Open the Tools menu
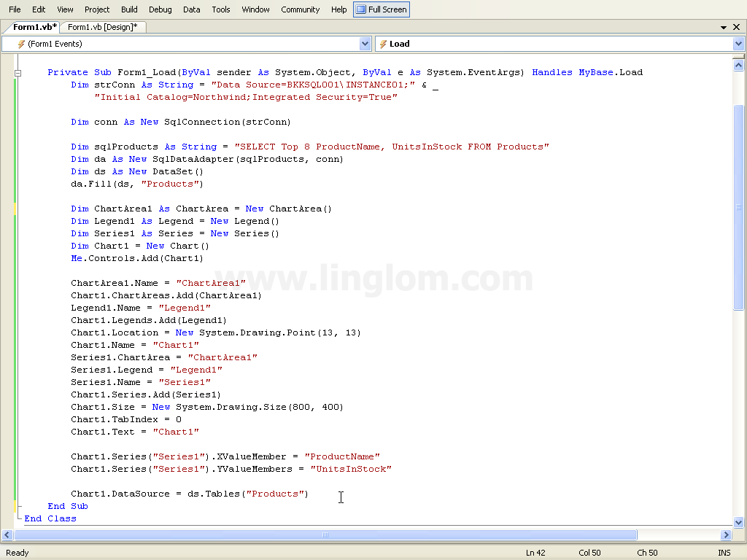Image resolution: width=747 pixels, height=560 pixels. click(x=221, y=9)
